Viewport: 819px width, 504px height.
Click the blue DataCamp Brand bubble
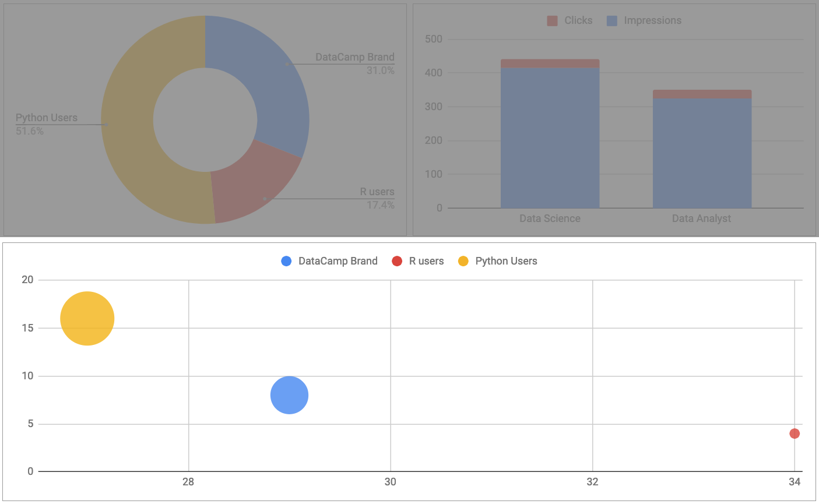(289, 395)
